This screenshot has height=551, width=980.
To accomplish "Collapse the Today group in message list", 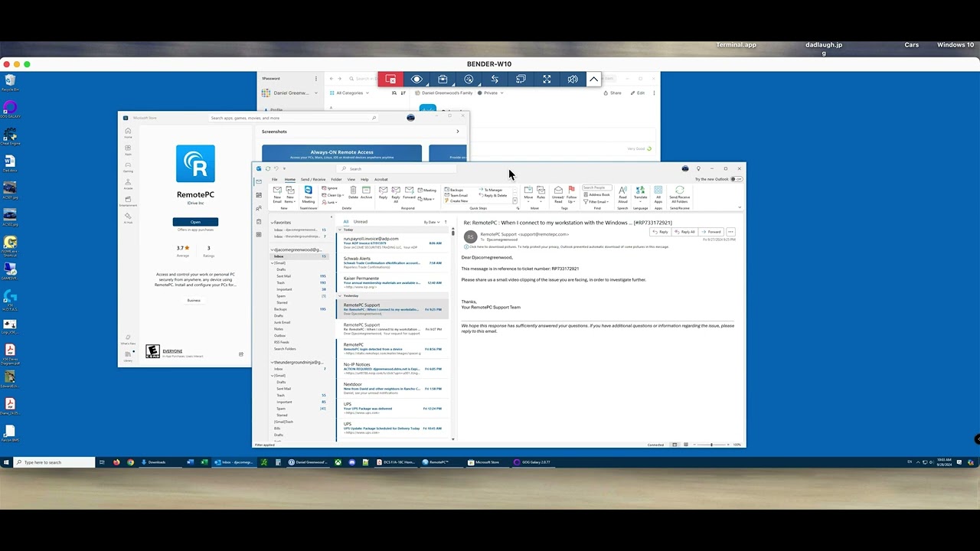I will (x=340, y=230).
